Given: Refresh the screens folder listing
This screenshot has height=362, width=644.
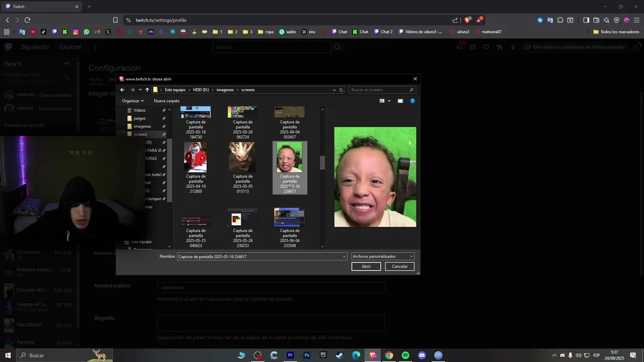Looking at the screenshot, I should click(341, 90).
